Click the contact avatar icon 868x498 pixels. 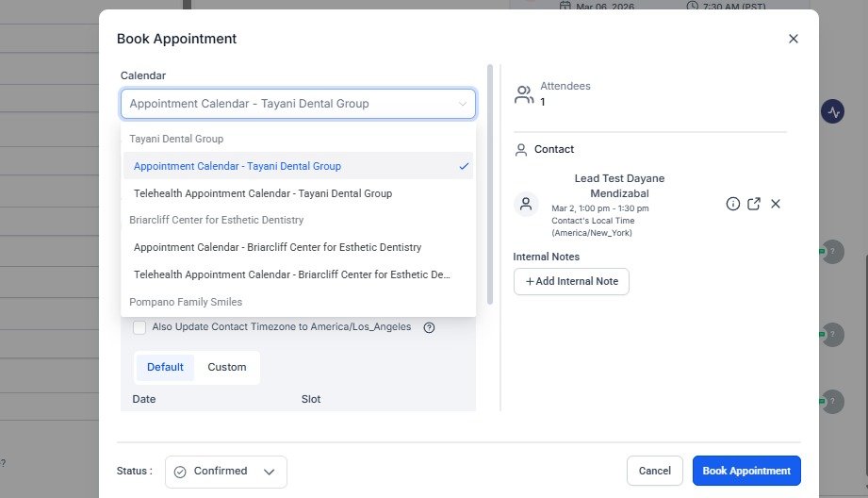click(526, 204)
